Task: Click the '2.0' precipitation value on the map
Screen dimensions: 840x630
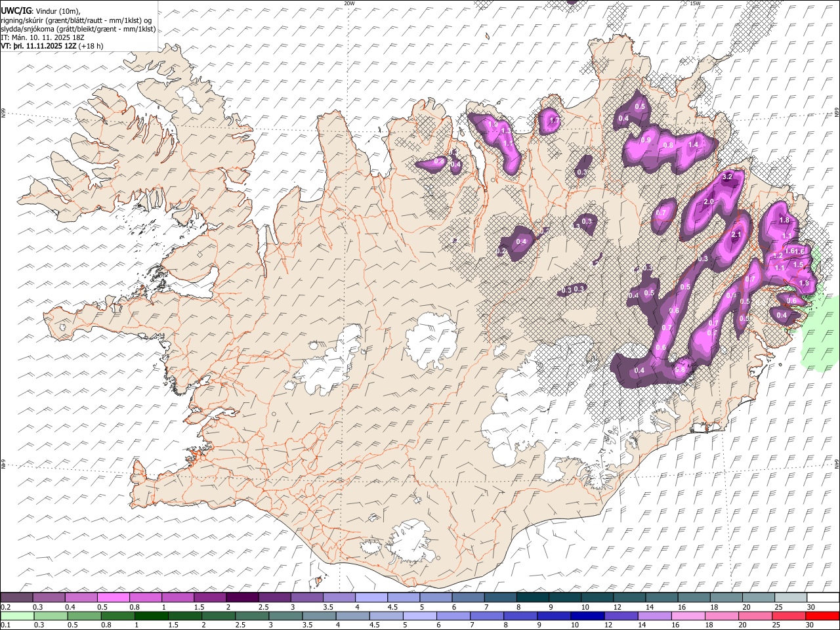Action: 709,201
